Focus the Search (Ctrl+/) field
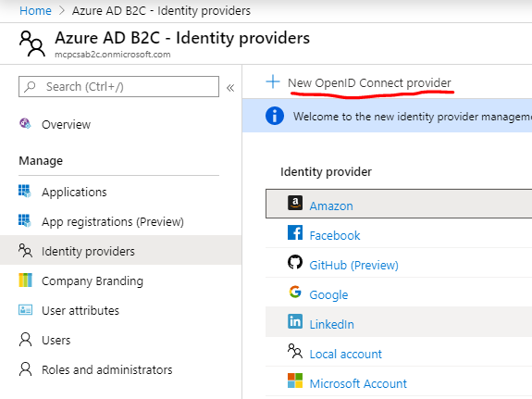532x399 pixels. point(118,87)
